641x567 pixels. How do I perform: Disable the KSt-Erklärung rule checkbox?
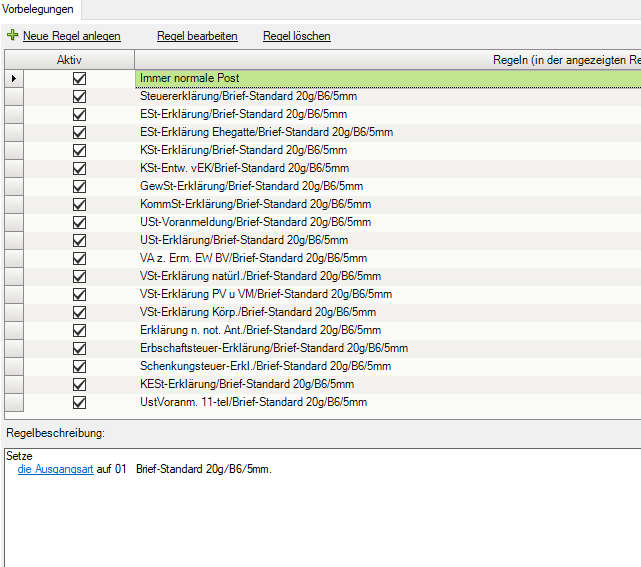point(79,150)
